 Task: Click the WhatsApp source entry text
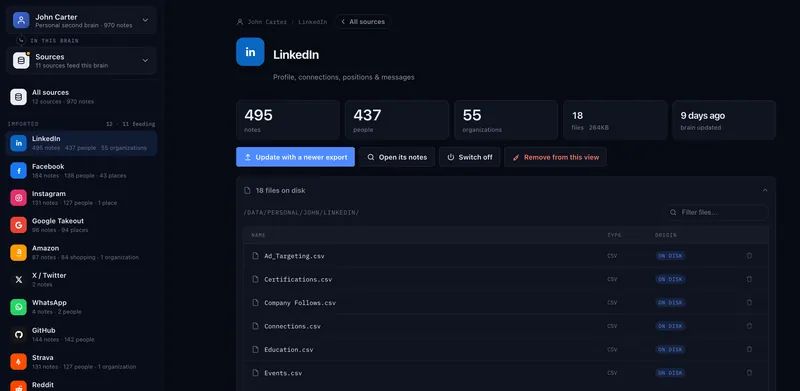(x=56, y=307)
